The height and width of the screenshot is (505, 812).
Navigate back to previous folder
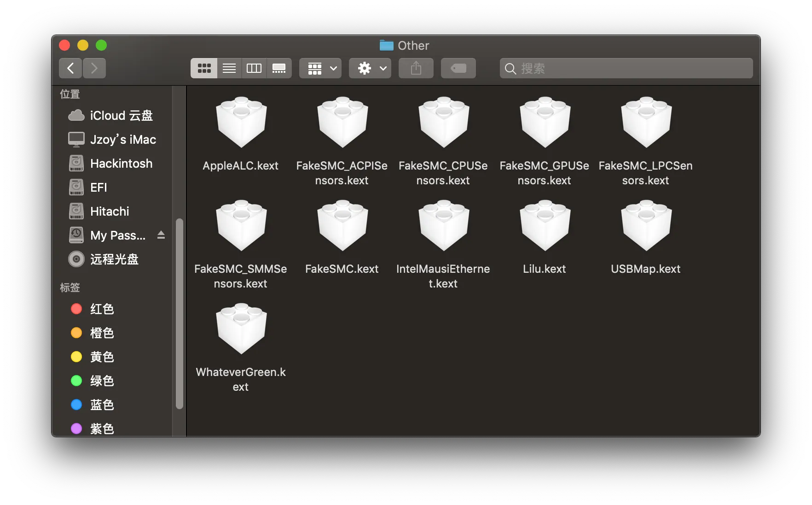pos(70,68)
